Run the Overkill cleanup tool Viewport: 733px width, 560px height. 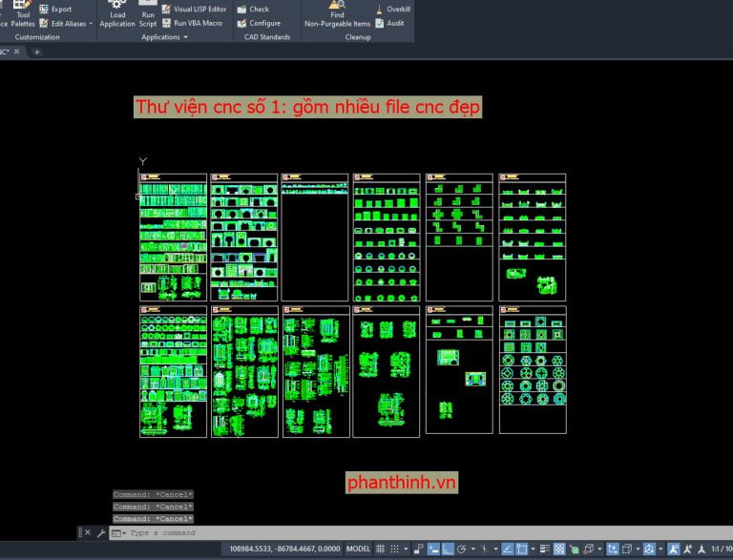[393, 9]
